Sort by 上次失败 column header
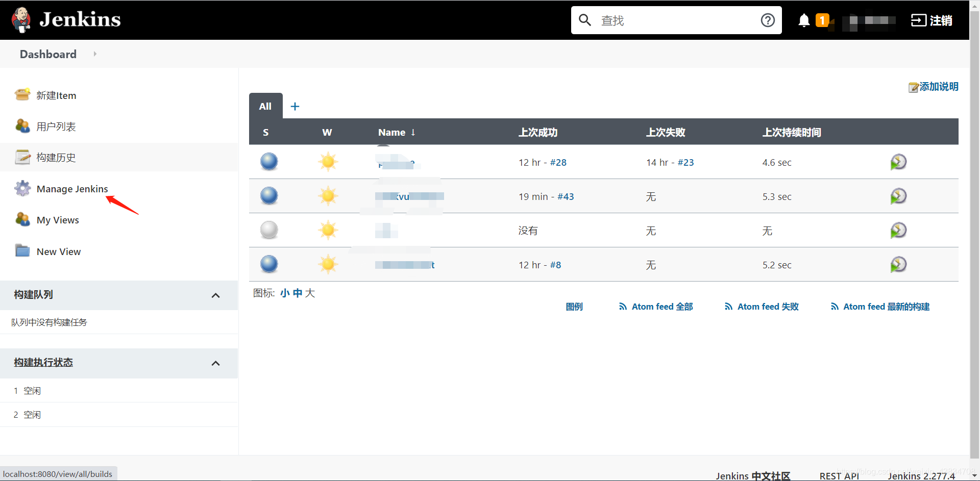Viewport: 980px width, 481px height. (666, 132)
